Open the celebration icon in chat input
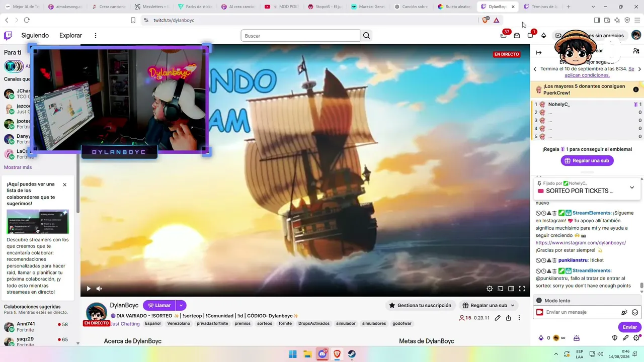Image resolution: width=644 pixels, height=362 pixels. [x=624, y=312]
